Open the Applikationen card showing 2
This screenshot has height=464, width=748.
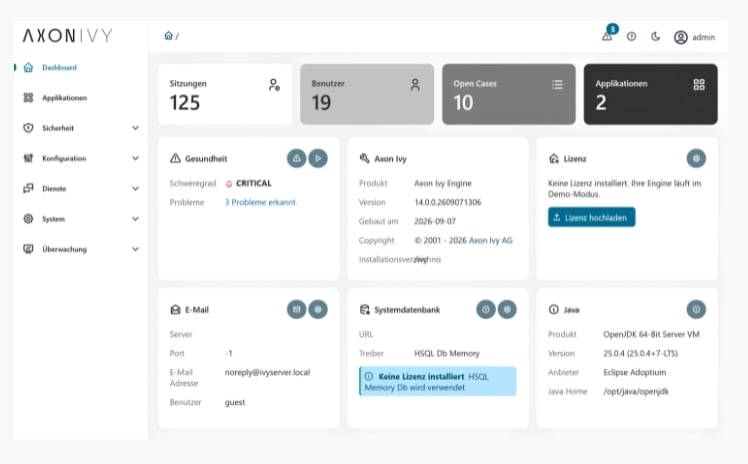[651, 94]
